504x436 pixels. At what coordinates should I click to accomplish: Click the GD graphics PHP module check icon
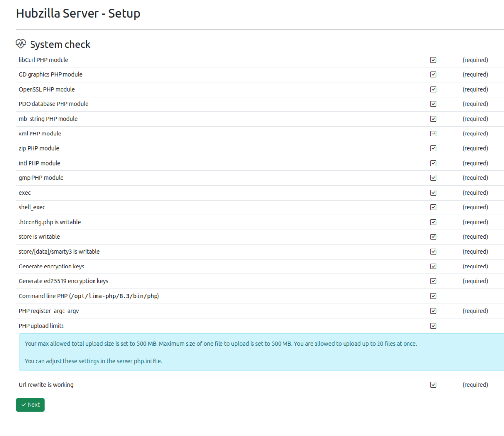pyautogui.click(x=433, y=74)
